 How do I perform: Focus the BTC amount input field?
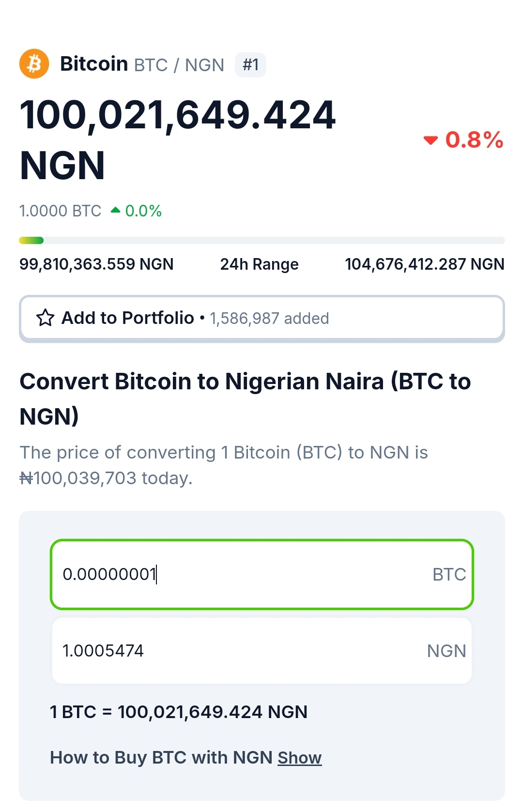click(242, 574)
